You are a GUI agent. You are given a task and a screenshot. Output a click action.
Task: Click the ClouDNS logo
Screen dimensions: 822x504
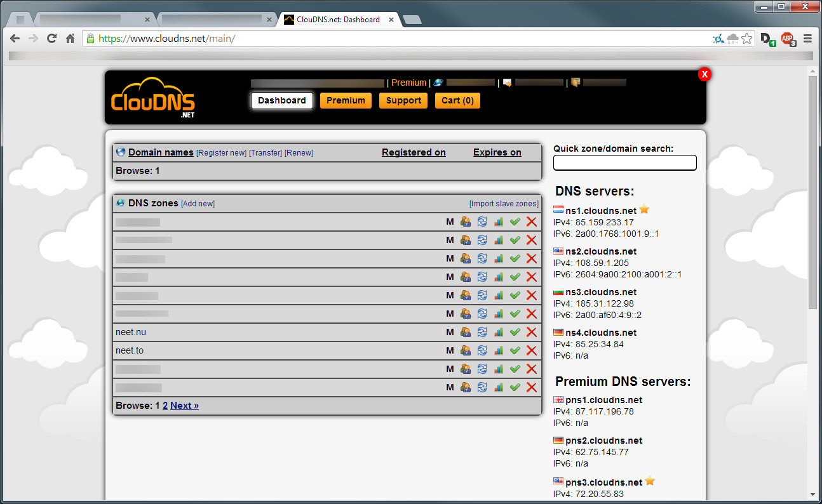(x=153, y=98)
